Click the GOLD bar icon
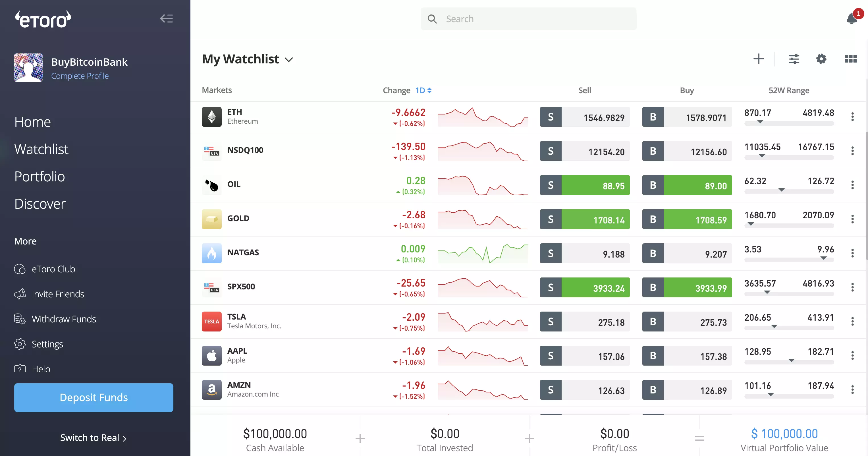868x456 pixels. (212, 219)
